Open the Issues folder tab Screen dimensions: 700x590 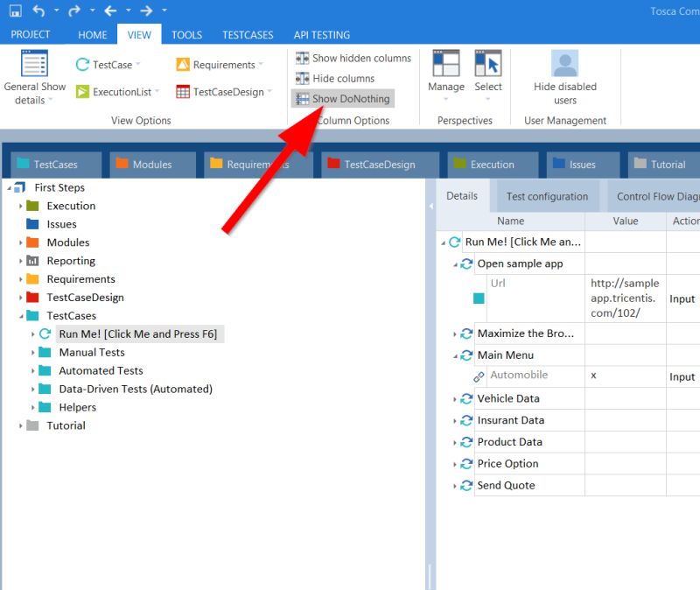click(583, 165)
